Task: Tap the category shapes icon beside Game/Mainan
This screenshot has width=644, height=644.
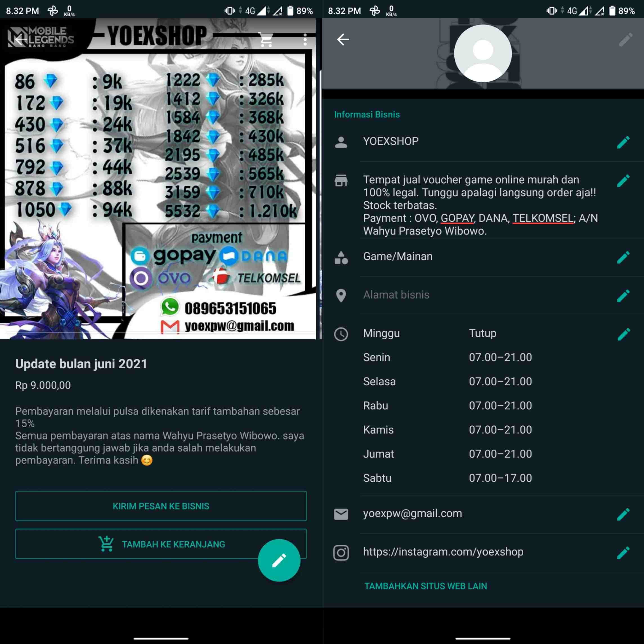Action: pyautogui.click(x=341, y=257)
